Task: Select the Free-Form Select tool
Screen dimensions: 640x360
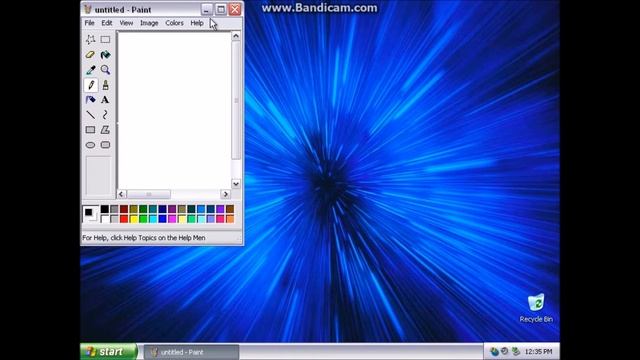Action: coord(90,40)
